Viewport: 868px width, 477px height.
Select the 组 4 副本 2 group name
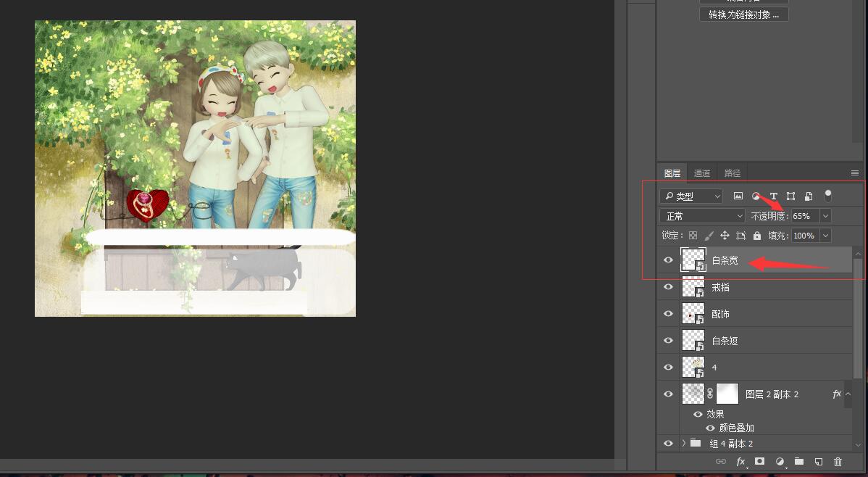pyautogui.click(x=731, y=443)
